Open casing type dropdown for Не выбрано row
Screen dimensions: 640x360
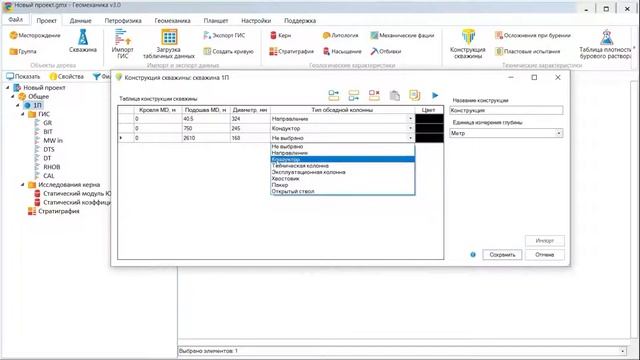411,138
